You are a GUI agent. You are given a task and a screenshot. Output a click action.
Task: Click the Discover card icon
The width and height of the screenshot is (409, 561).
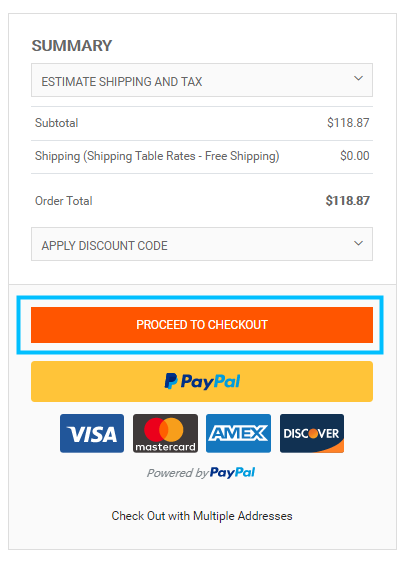[x=312, y=433]
